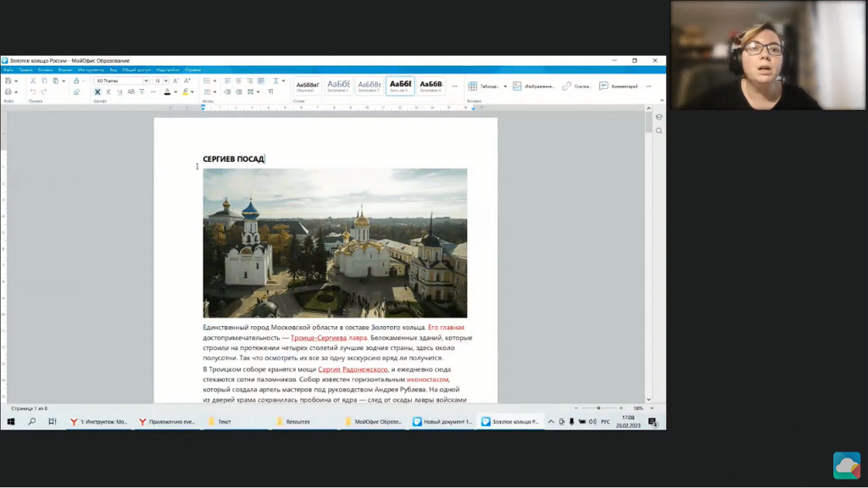868x488 pixels.
Task: Increase paragraph indent
Action: tap(238, 91)
